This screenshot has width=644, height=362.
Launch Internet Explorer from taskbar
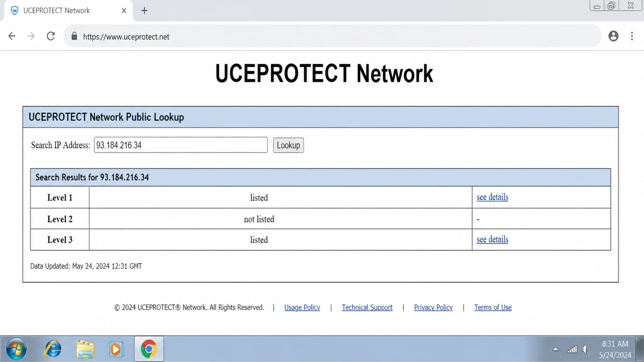[x=53, y=349]
